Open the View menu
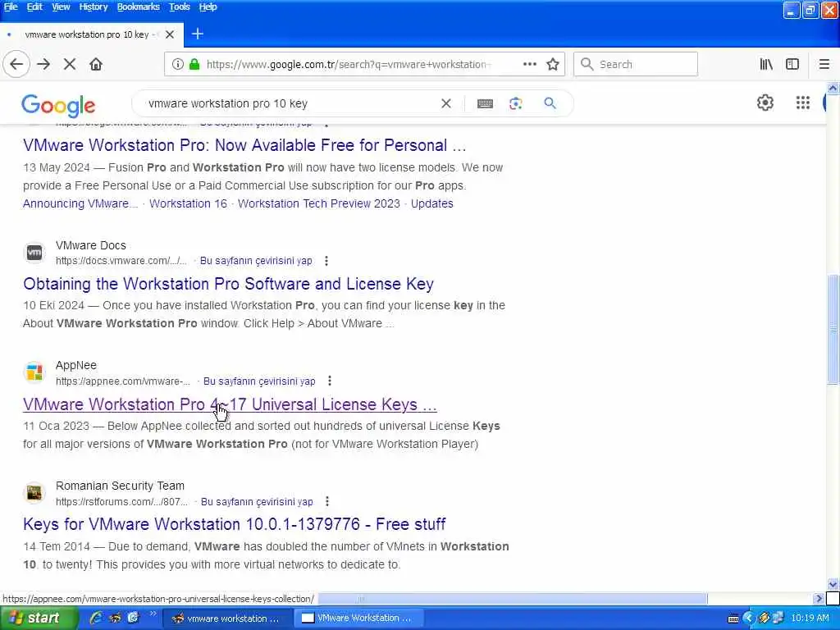Screen dimensions: 840x630 (x=61, y=7)
